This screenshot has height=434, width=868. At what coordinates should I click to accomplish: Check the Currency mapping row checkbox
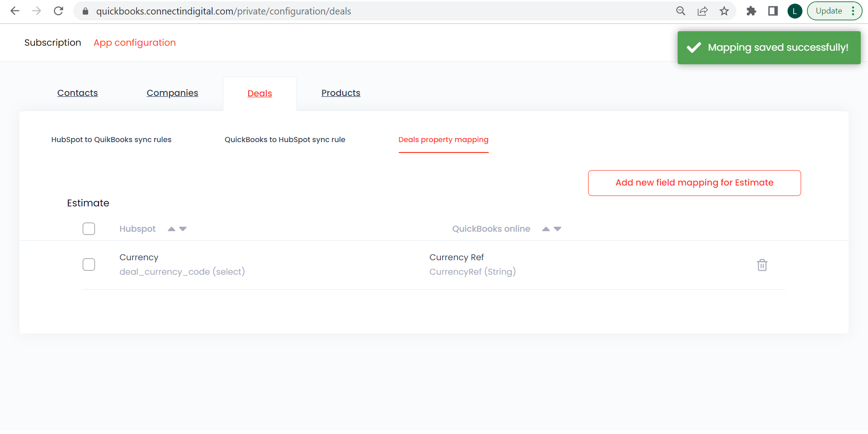pos(89,265)
